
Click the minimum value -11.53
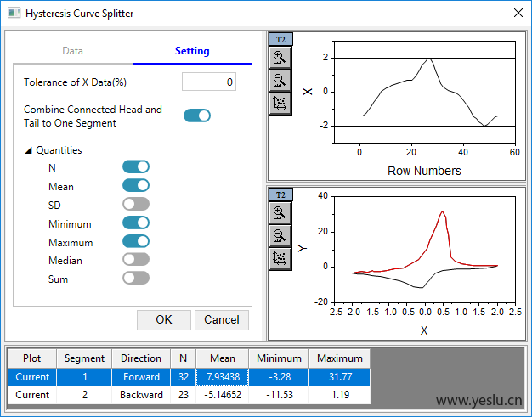(279, 395)
